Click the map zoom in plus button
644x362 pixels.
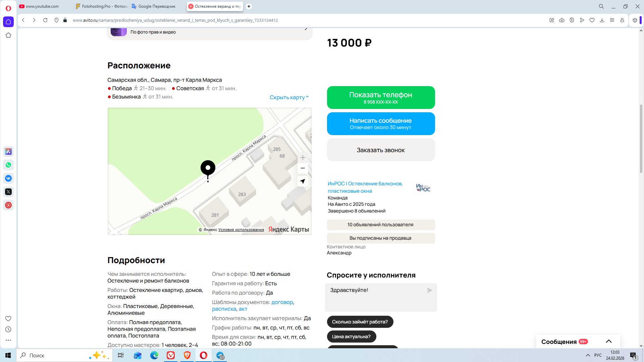pyautogui.click(x=303, y=158)
